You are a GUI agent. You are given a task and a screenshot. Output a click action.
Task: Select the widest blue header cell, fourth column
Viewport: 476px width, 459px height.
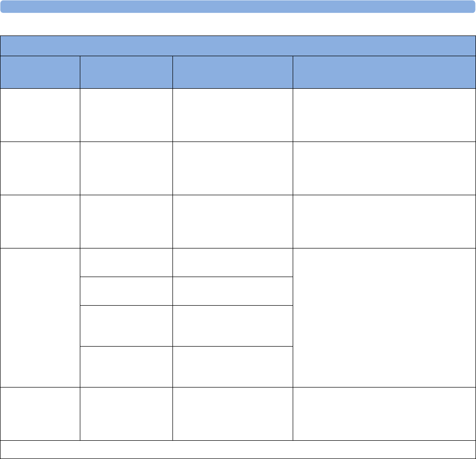pyautogui.click(x=384, y=72)
